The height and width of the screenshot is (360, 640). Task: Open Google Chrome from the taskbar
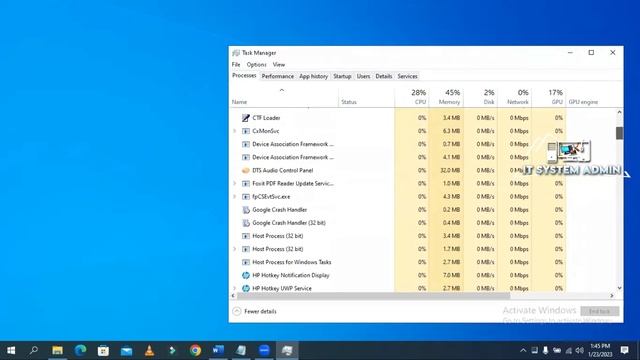[x=195, y=350]
